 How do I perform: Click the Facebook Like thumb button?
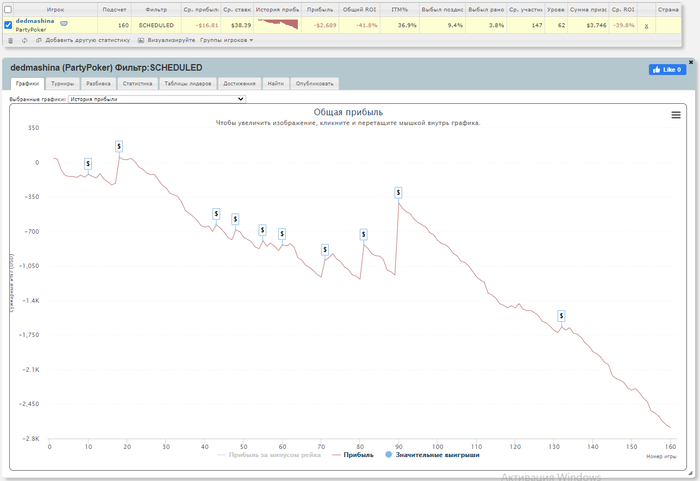coord(667,70)
